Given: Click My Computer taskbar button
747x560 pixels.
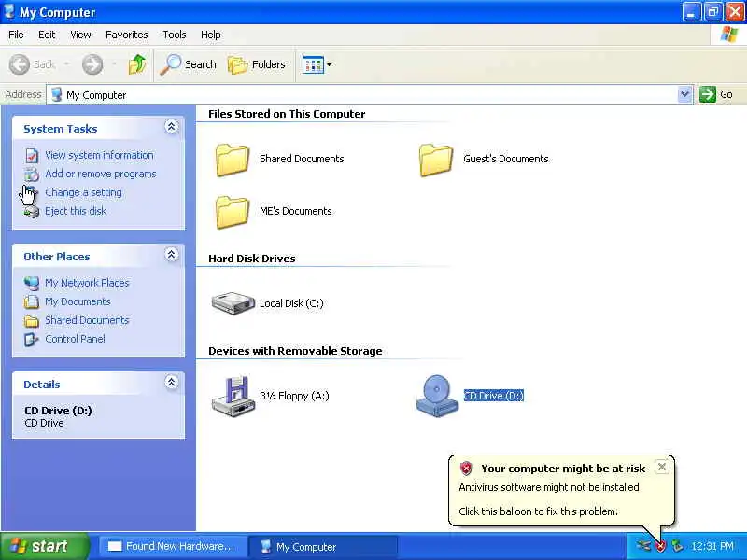Looking at the screenshot, I should [x=323, y=547].
